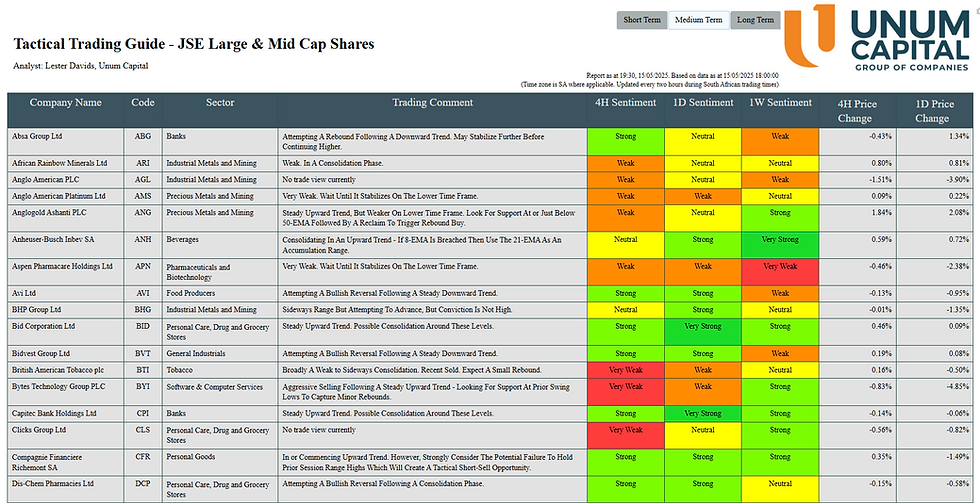Select Bytes Technology Group PLC name
980x503 pixels.
pyautogui.click(x=59, y=386)
